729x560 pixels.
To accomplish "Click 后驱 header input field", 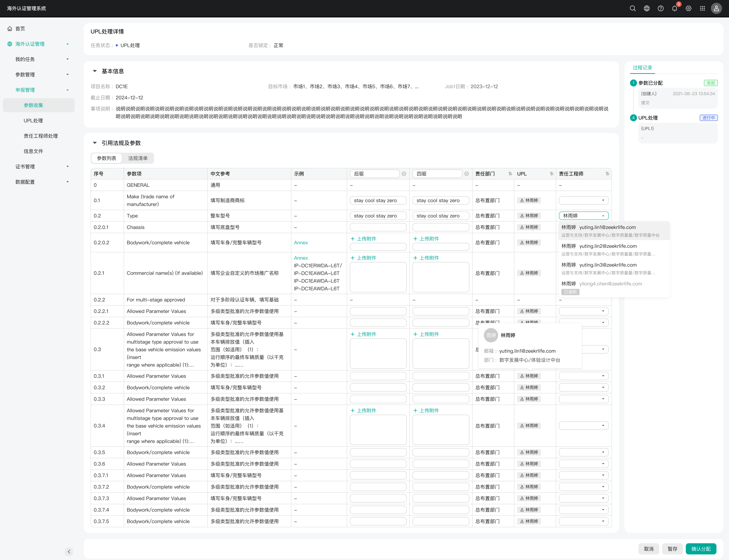I will pos(375,174).
